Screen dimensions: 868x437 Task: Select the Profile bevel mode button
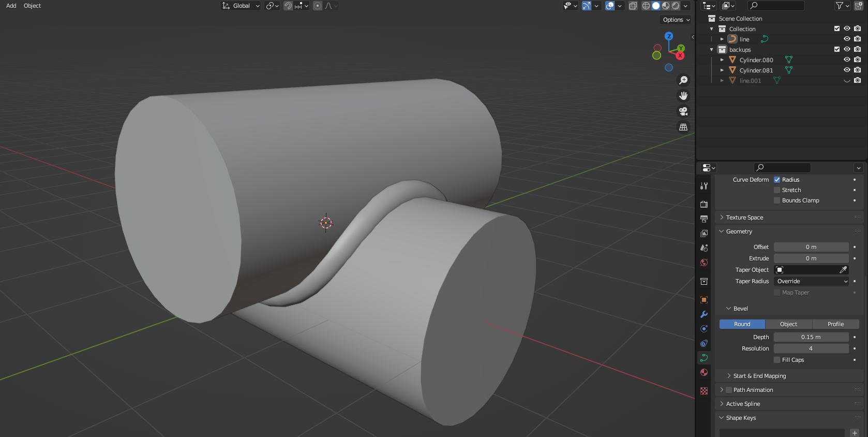tap(835, 324)
